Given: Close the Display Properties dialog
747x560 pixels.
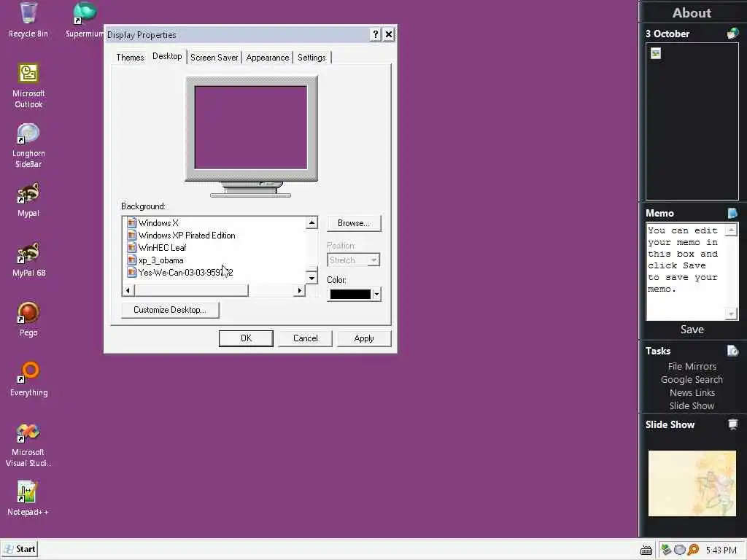Looking at the screenshot, I should tap(389, 34).
